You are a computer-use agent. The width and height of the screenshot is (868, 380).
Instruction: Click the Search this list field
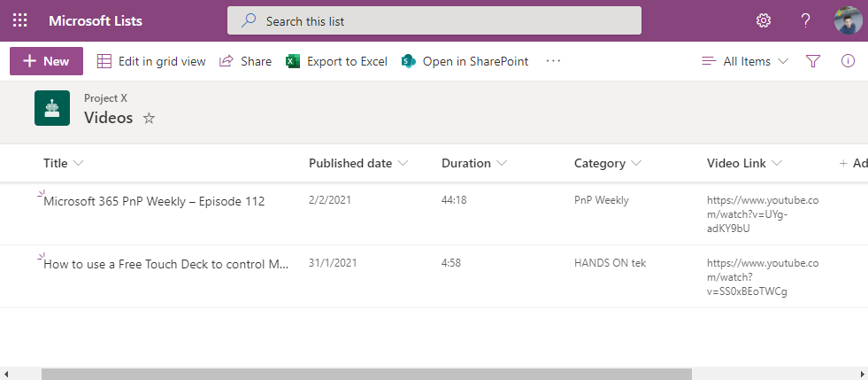point(434,20)
